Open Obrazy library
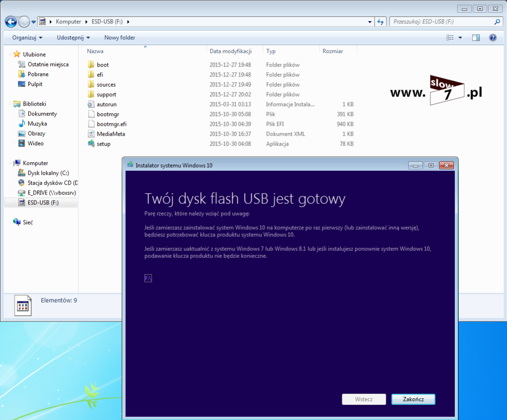The width and height of the screenshot is (507, 420). pyautogui.click(x=36, y=133)
